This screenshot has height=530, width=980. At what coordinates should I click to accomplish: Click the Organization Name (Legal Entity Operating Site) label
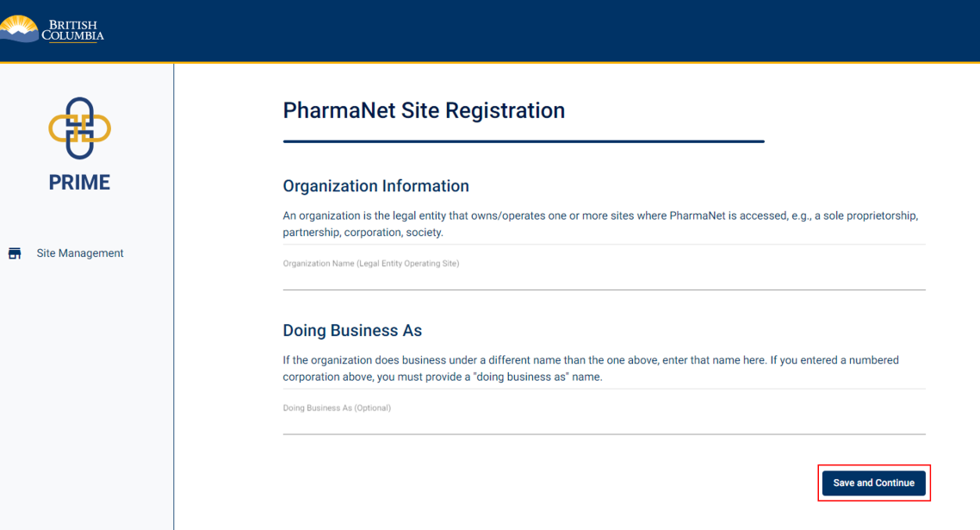click(x=370, y=264)
